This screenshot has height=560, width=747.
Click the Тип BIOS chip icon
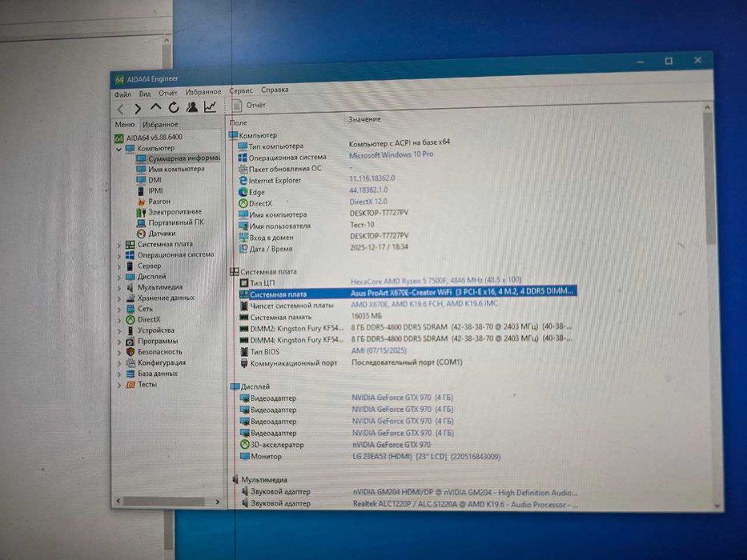pos(244,352)
